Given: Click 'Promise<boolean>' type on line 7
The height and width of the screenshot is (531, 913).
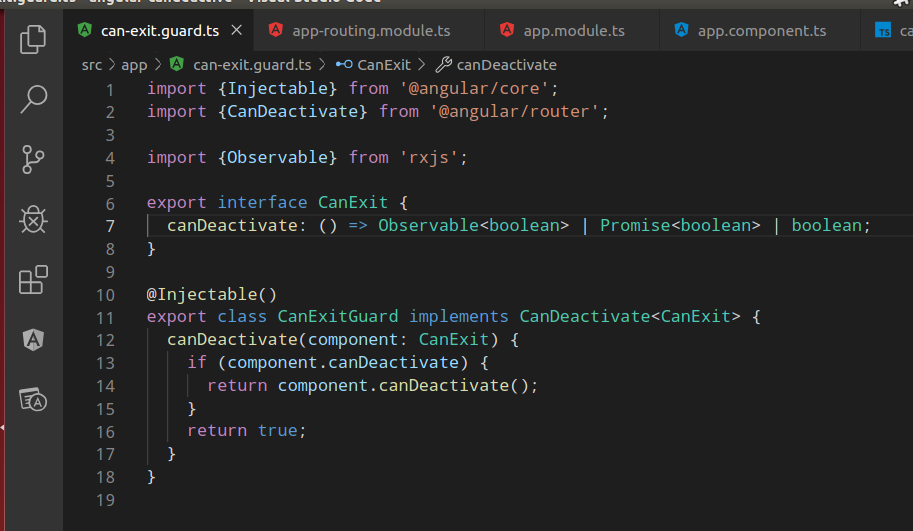Looking at the screenshot, I should point(680,225).
